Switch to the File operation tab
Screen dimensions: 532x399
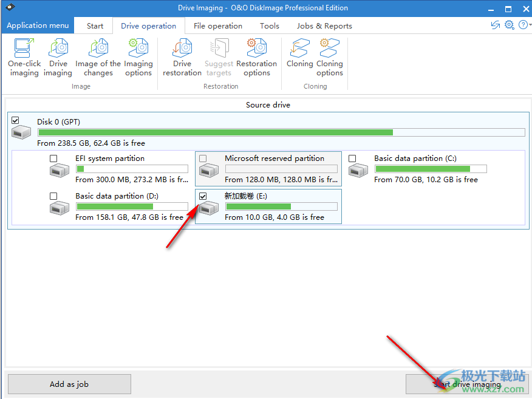pos(218,26)
